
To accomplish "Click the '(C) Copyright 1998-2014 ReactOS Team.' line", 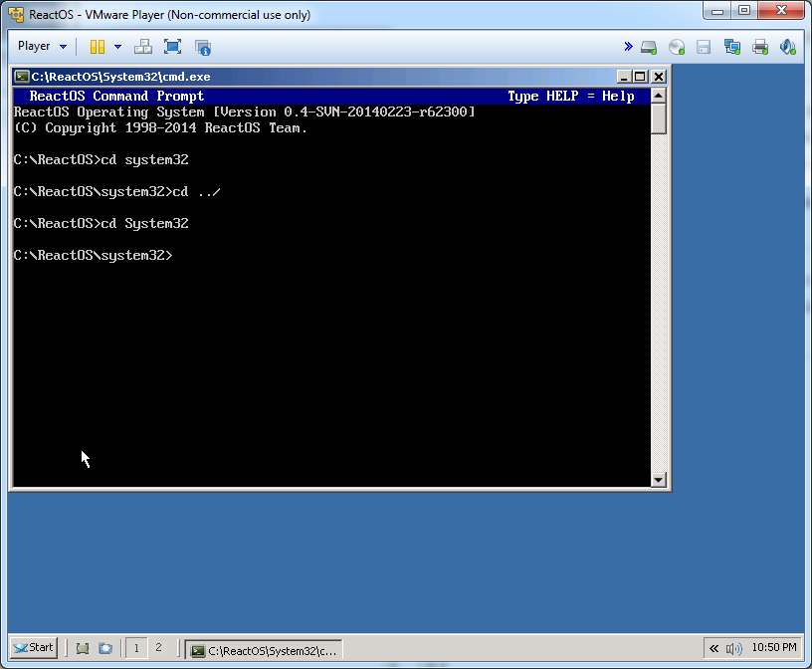I will (160, 128).
